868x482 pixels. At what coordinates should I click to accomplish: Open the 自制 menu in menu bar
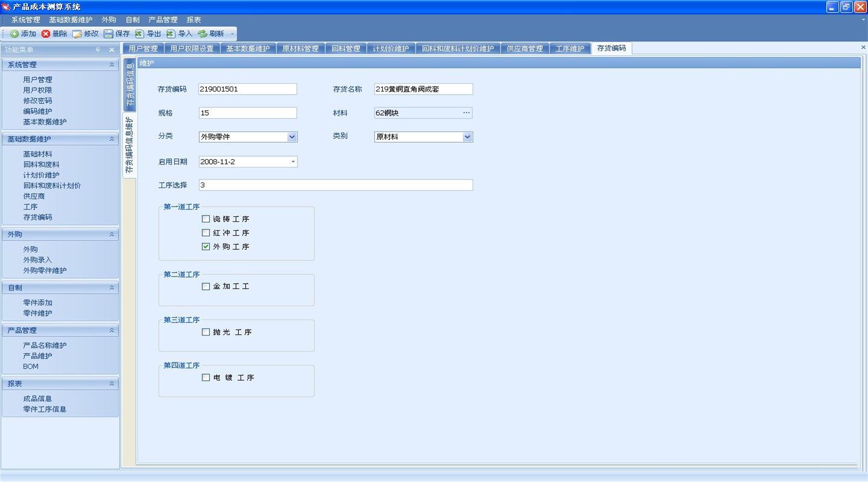click(x=133, y=20)
